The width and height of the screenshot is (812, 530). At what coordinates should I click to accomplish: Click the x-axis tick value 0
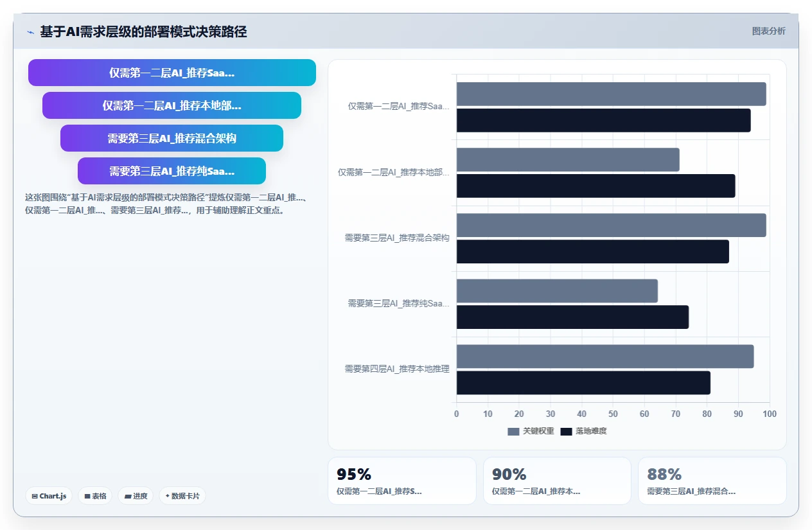coord(457,414)
